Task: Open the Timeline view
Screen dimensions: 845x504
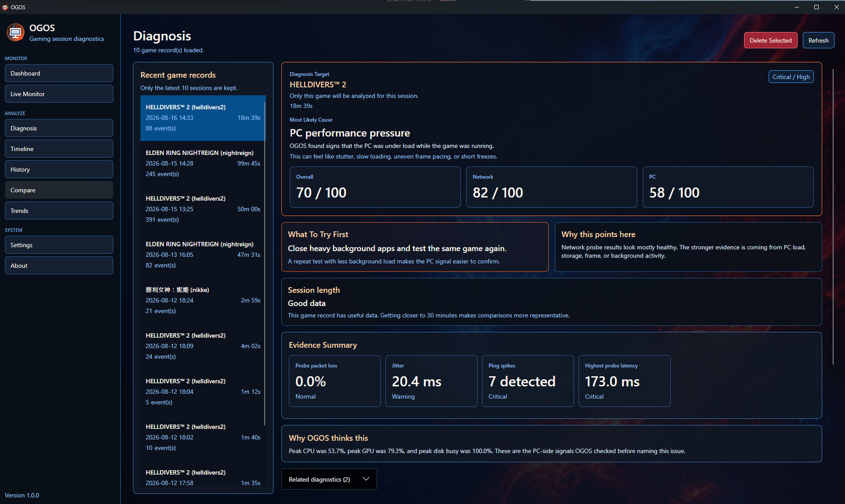Action: [x=59, y=149]
